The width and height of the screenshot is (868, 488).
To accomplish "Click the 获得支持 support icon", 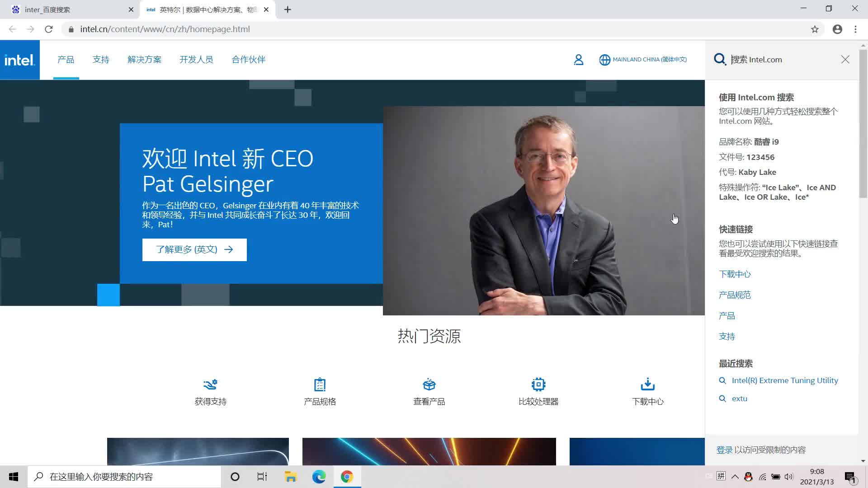I will pos(210,385).
